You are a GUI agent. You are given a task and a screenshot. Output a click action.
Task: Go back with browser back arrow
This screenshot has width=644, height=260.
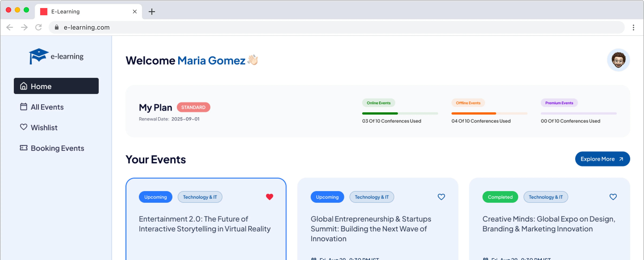click(x=9, y=27)
